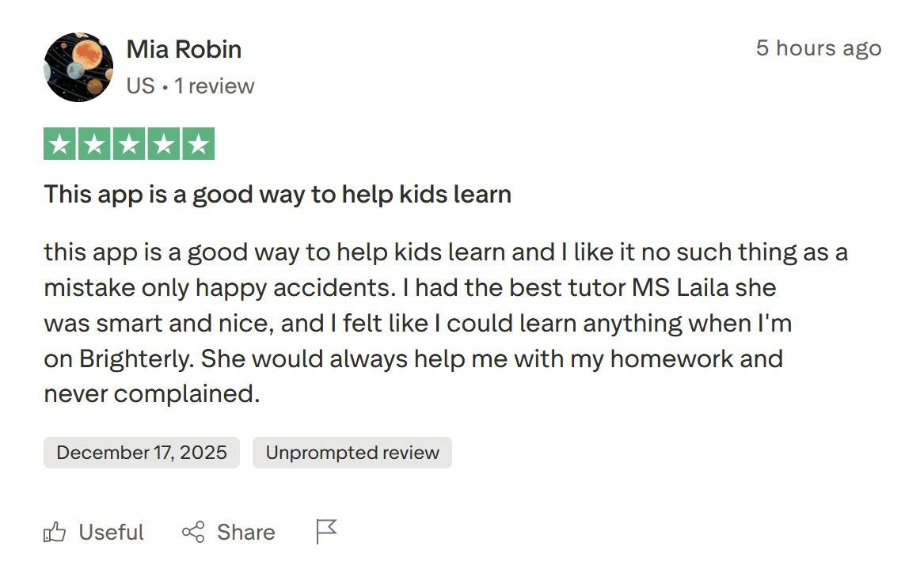
Task: Click the second star in the rating row
Action: 94,143
